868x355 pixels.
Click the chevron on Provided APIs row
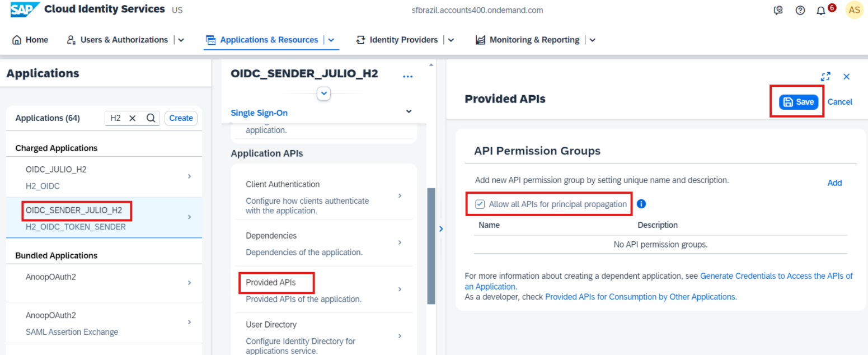tap(400, 289)
